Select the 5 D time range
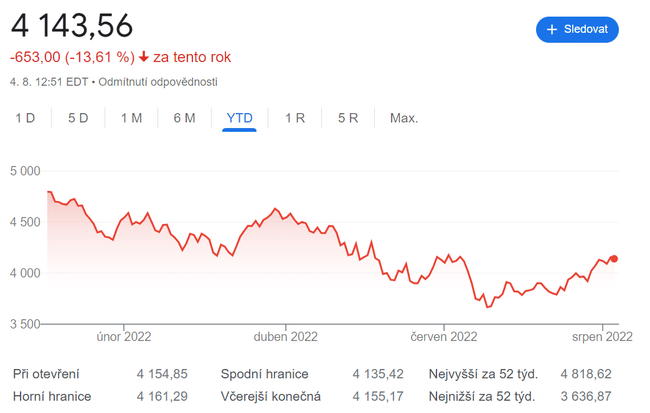This screenshot has height=413, width=650. (x=78, y=118)
